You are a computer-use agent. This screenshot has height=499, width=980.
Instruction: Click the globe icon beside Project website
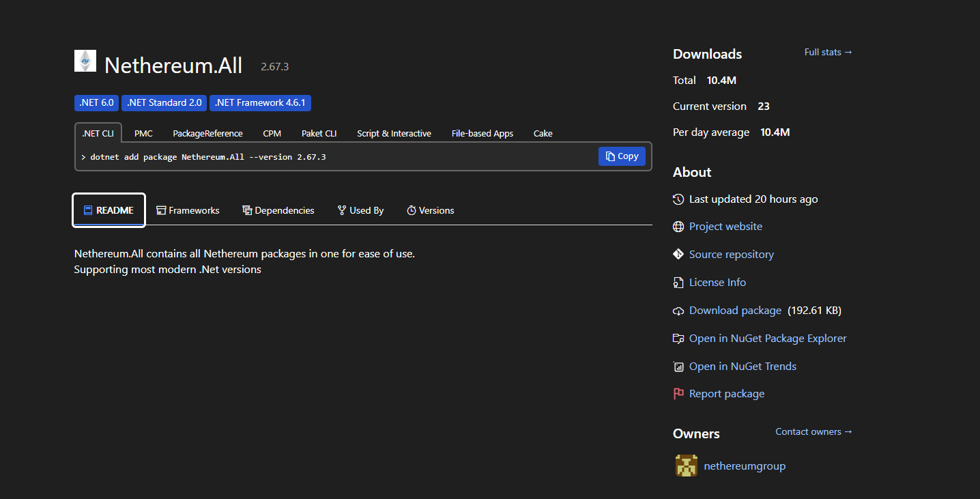pos(678,227)
